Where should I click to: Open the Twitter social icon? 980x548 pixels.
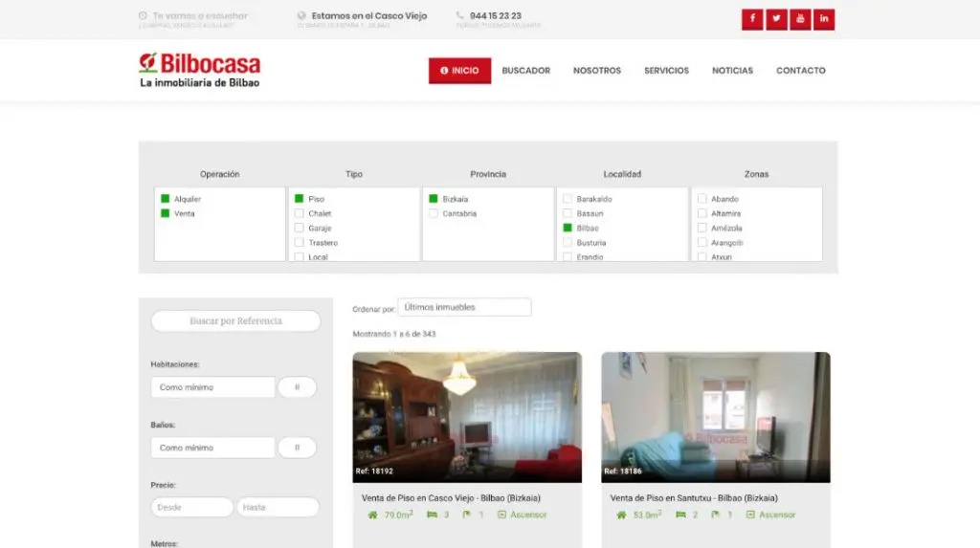pyautogui.click(x=776, y=19)
